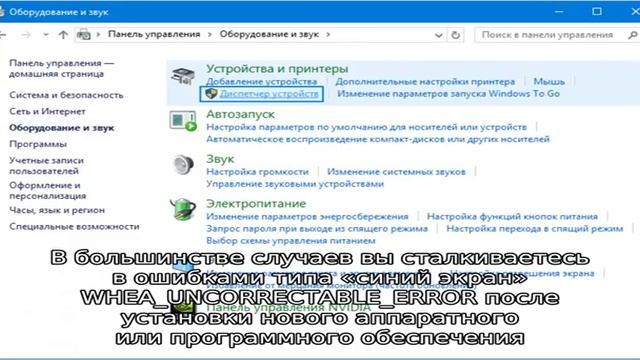Click the Оборудование и звук breadcrumb
The width and height of the screenshot is (640, 360).
click(269, 34)
